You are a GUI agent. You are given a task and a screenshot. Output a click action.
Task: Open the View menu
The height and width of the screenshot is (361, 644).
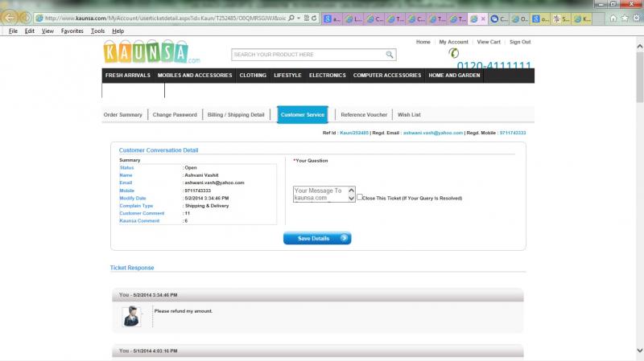point(47,31)
